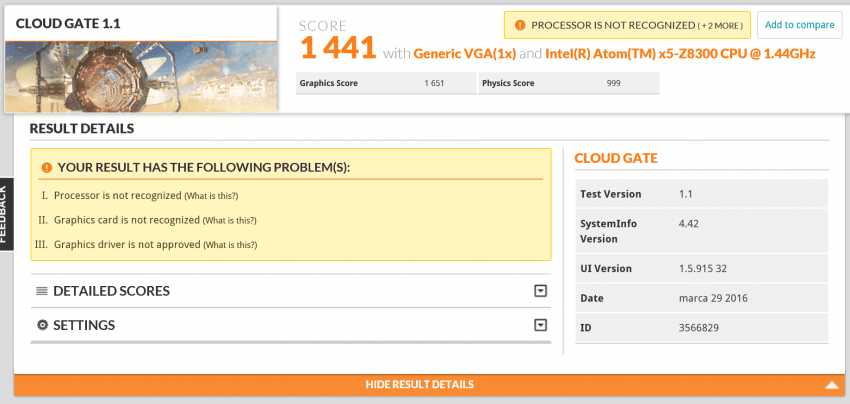
Task: Click the Intel Atom x5-Z8300 CPU link
Action: 680,54
